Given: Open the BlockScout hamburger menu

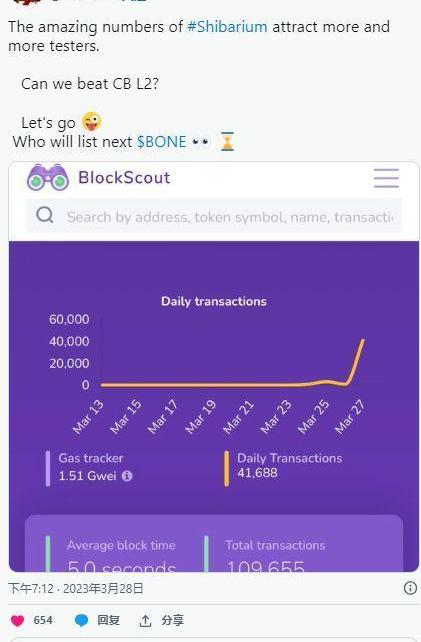Looking at the screenshot, I should [386, 178].
